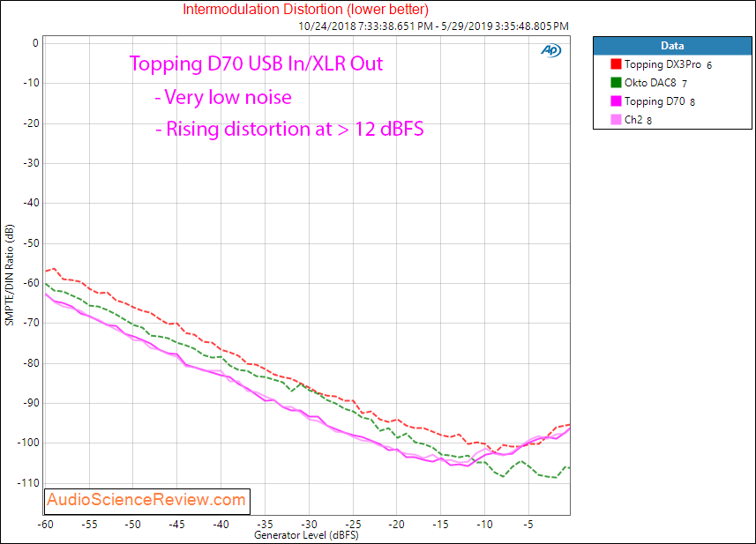Click the -70 tick on the vertical axis
This screenshot has width=756, height=544.
[x=31, y=323]
